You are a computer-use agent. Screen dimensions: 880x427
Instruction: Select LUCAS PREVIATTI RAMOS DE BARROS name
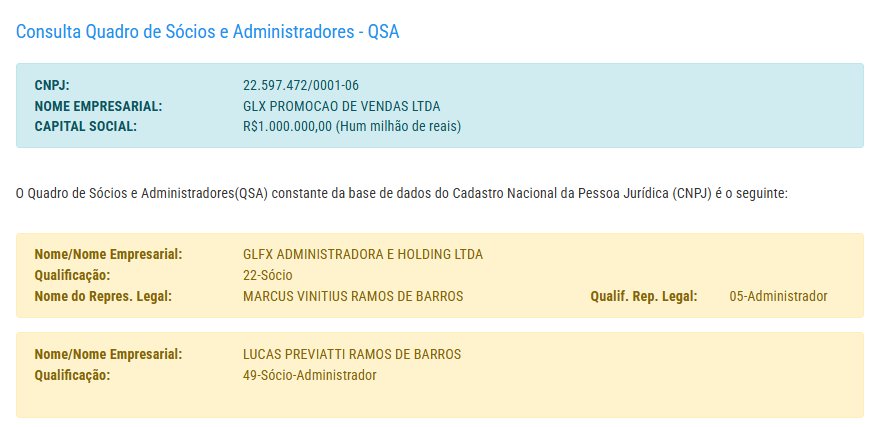pos(352,355)
